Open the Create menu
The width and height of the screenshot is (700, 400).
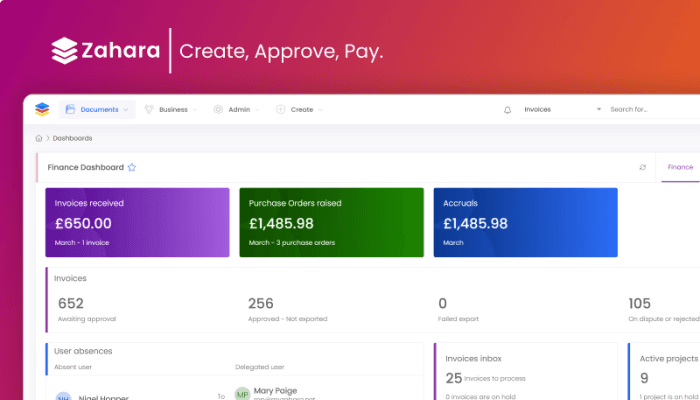300,109
